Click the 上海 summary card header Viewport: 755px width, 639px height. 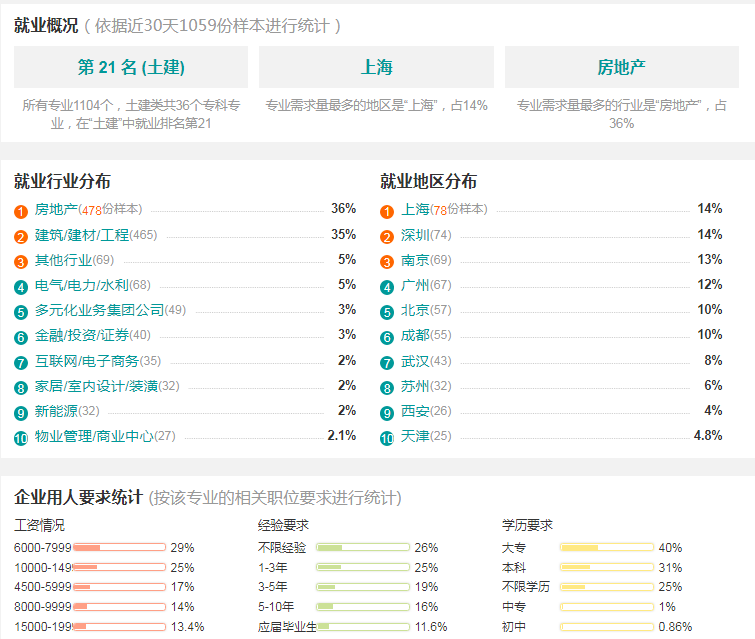pyautogui.click(x=377, y=67)
